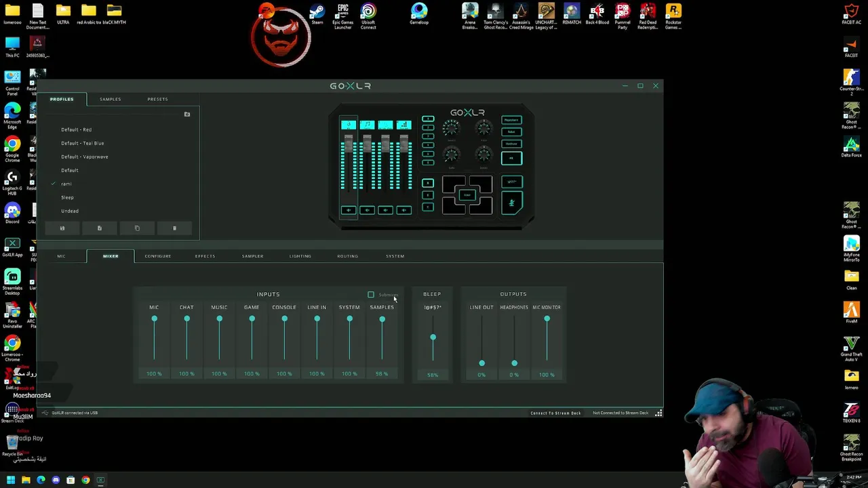Viewport: 868px width, 488px height.
Task: Open the EFFECTS tab
Action: [x=205, y=256]
